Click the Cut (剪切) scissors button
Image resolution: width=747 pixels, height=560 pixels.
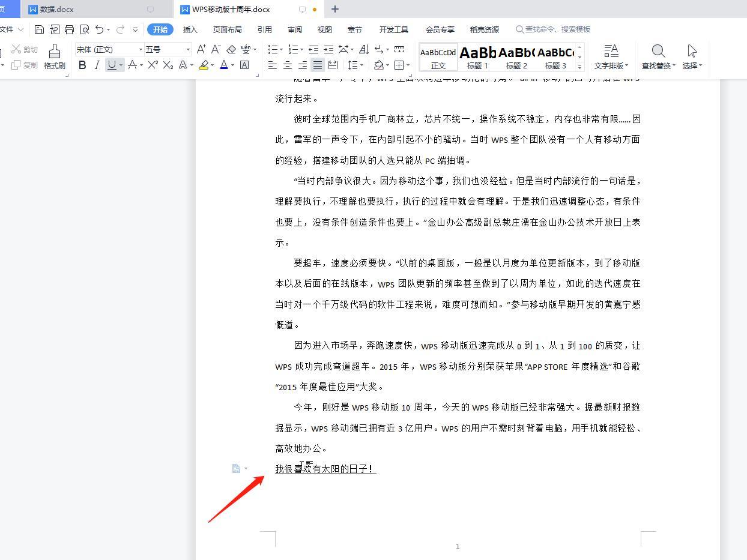[x=25, y=49]
